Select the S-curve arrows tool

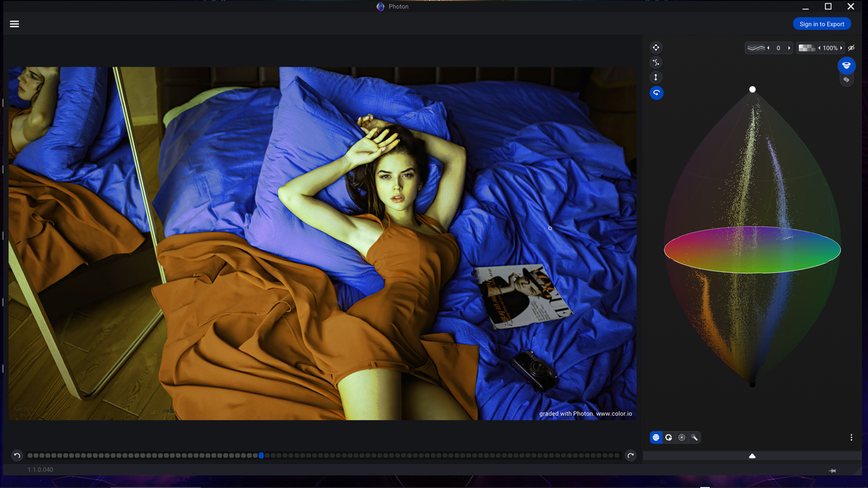point(656,62)
